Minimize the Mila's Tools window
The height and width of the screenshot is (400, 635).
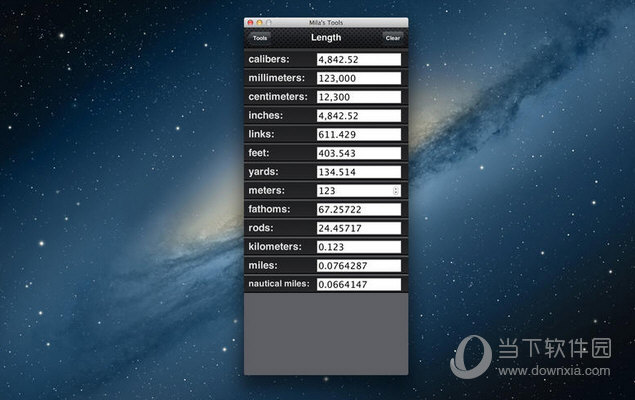pyautogui.click(x=259, y=23)
